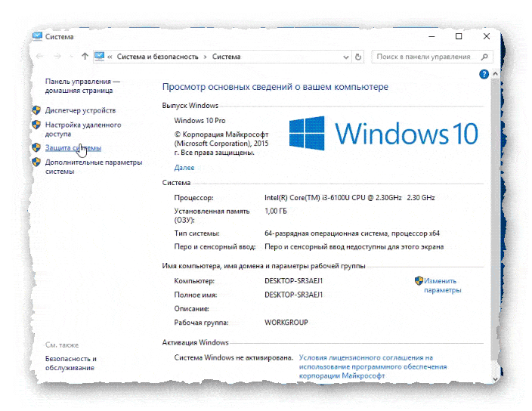Click shield icon beside Настройка удаленного доступа
This screenshot has width=532, height=411.
pos(36,125)
